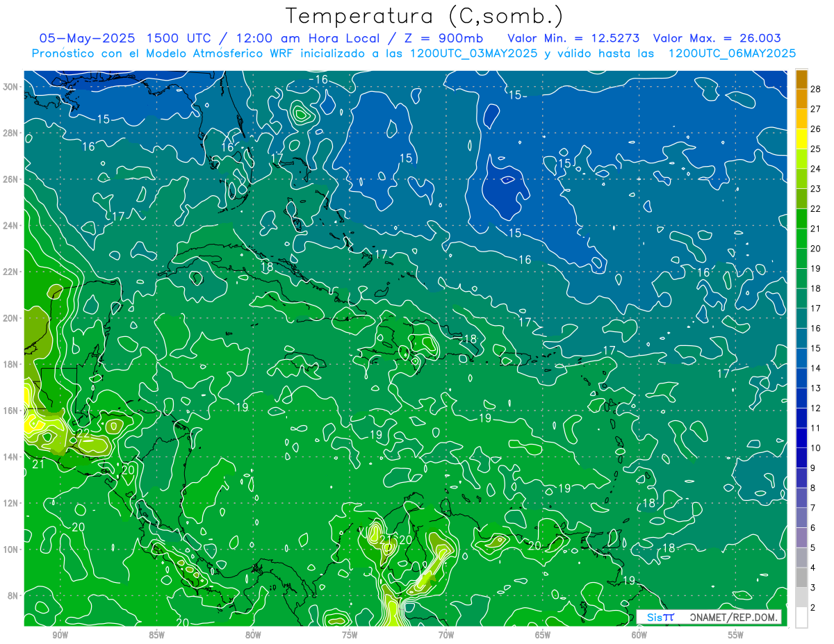Click latitude axis label '8N'
834x644 pixels.
click(14, 595)
